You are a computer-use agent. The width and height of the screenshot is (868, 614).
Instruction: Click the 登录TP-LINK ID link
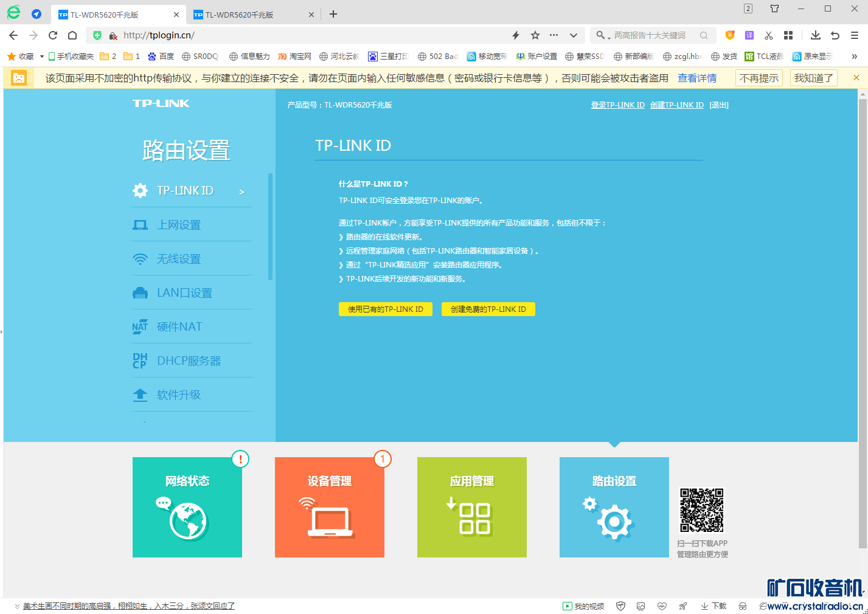617,105
